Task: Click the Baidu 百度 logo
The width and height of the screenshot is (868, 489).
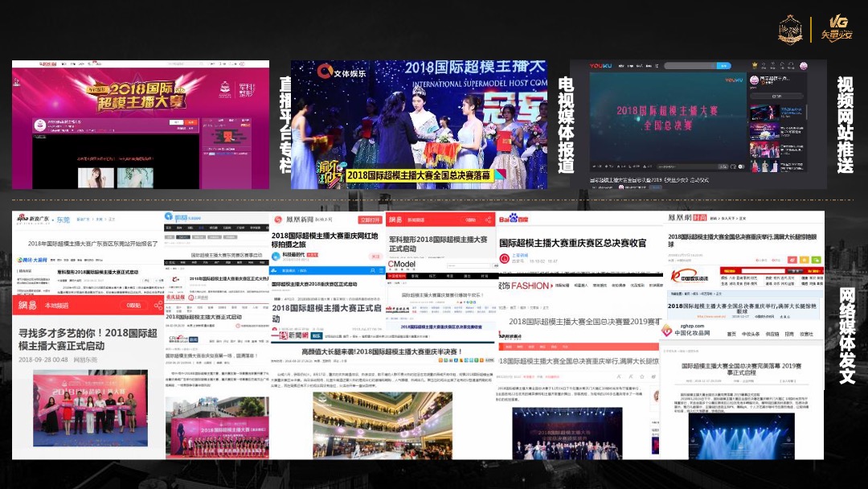Action: click(514, 218)
